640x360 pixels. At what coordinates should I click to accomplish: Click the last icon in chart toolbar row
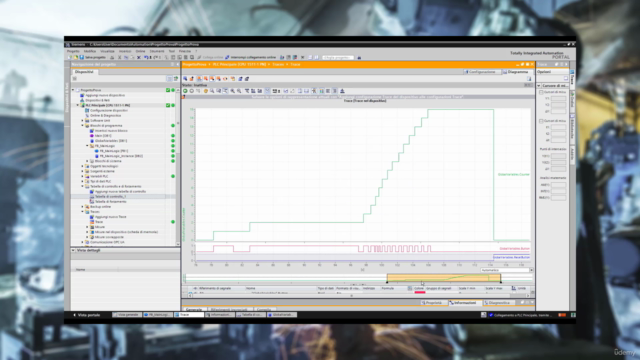pyautogui.click(x=342, y=91)
